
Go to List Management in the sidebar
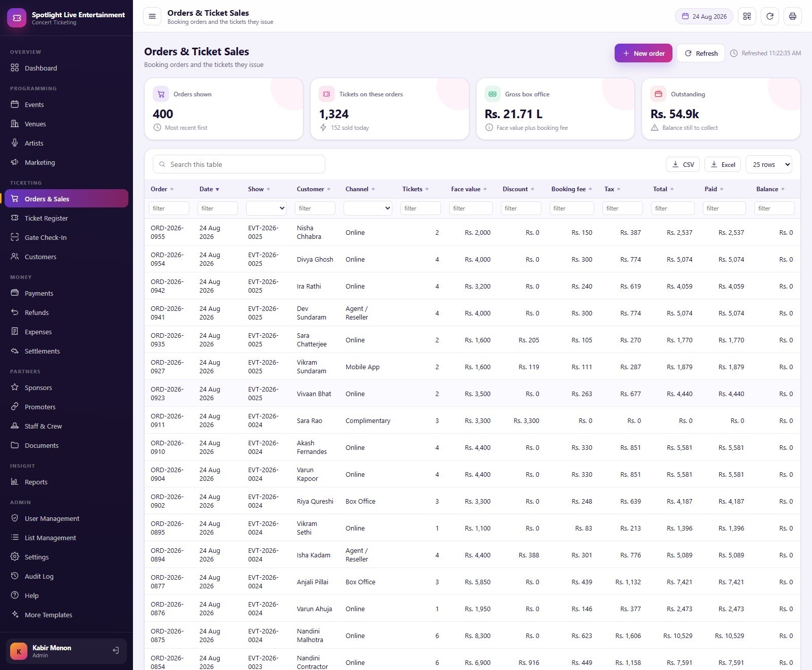pyautogui.click(x=66, y=538)
